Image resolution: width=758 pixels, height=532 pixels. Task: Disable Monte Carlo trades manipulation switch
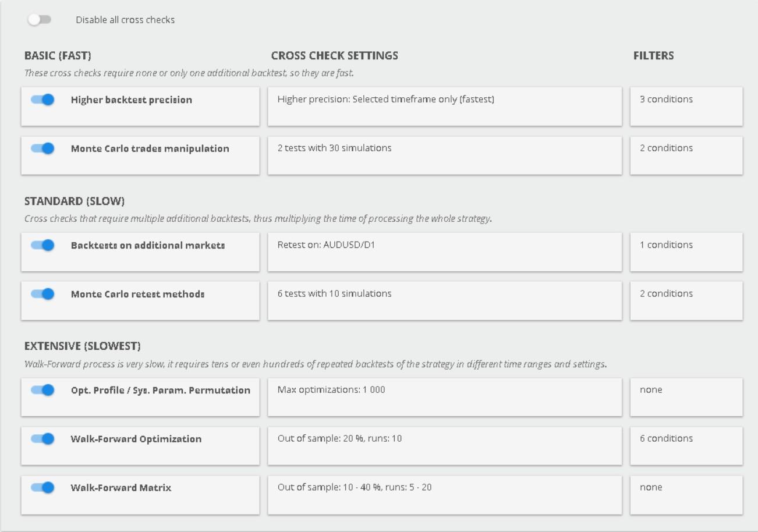coord(42,148)
